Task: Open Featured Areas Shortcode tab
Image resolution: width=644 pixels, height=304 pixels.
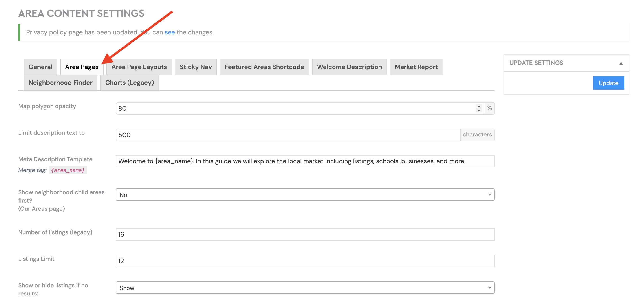Action: (x=264, y=67)
